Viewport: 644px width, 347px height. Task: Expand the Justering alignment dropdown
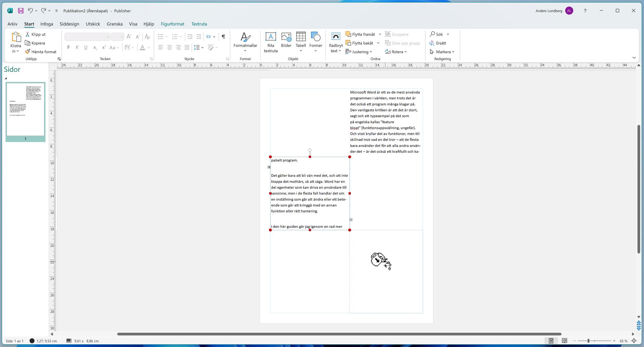point(370,51)
